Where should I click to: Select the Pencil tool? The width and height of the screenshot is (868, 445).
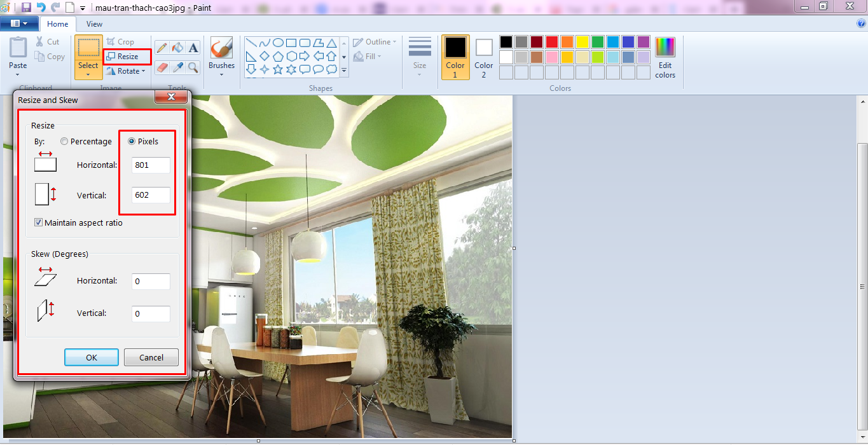tap(162, 48)
